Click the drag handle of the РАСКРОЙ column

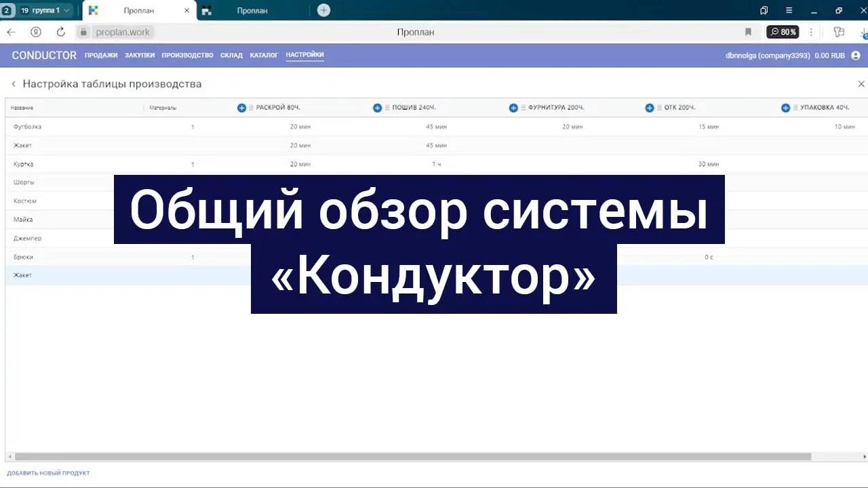pyautogui.click(x=251, y=108)
